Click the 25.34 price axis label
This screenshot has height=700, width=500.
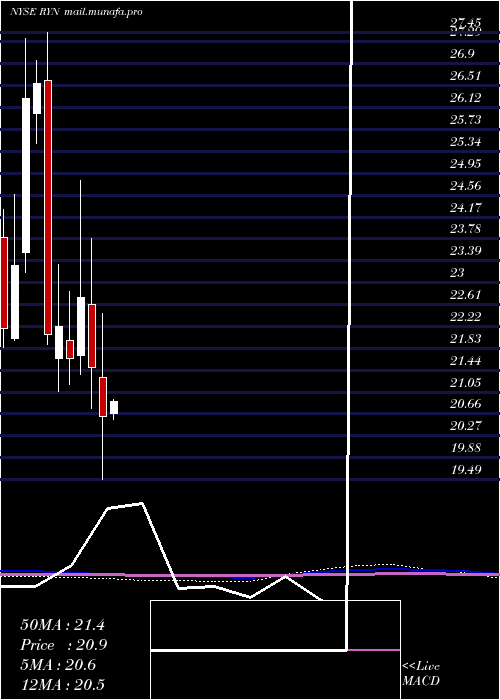(x=465, y=142)
